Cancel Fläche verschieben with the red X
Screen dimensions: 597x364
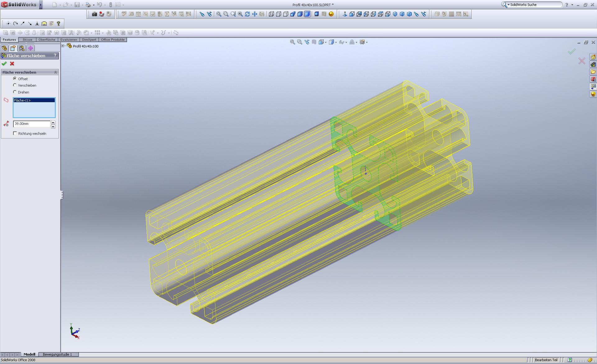tap(12, 64)
